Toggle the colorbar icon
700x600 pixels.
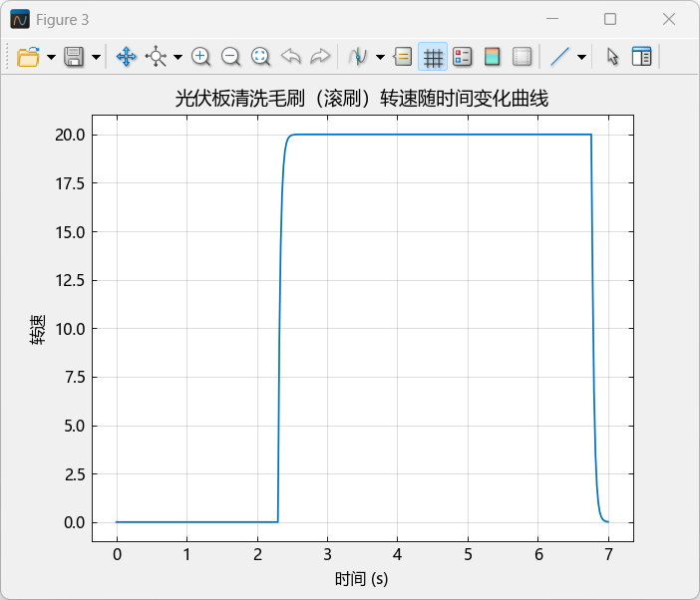pos(492,57)
